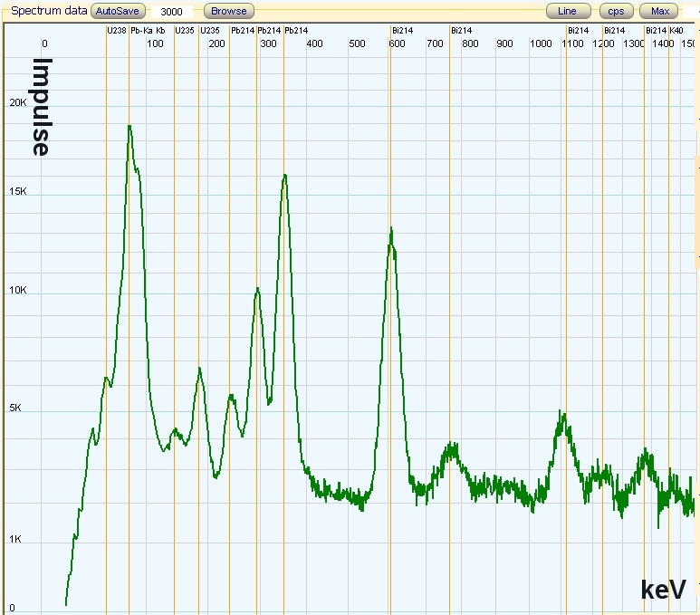Click the Bi214 label just left of K40
The image size is (700, 615).
click(x=656, y=30)
